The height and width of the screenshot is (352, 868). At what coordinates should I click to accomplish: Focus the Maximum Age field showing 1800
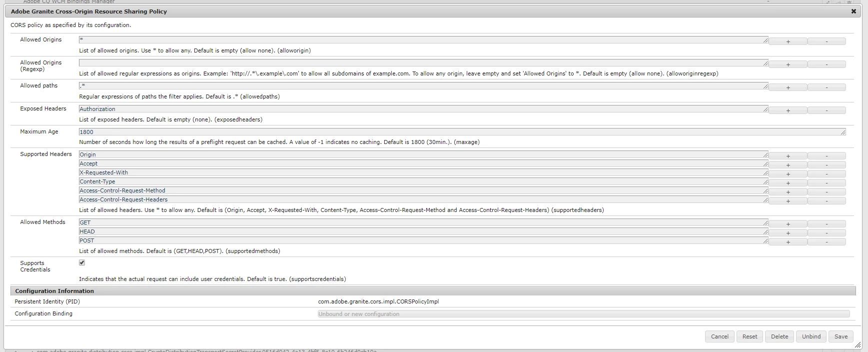point(462,131)
